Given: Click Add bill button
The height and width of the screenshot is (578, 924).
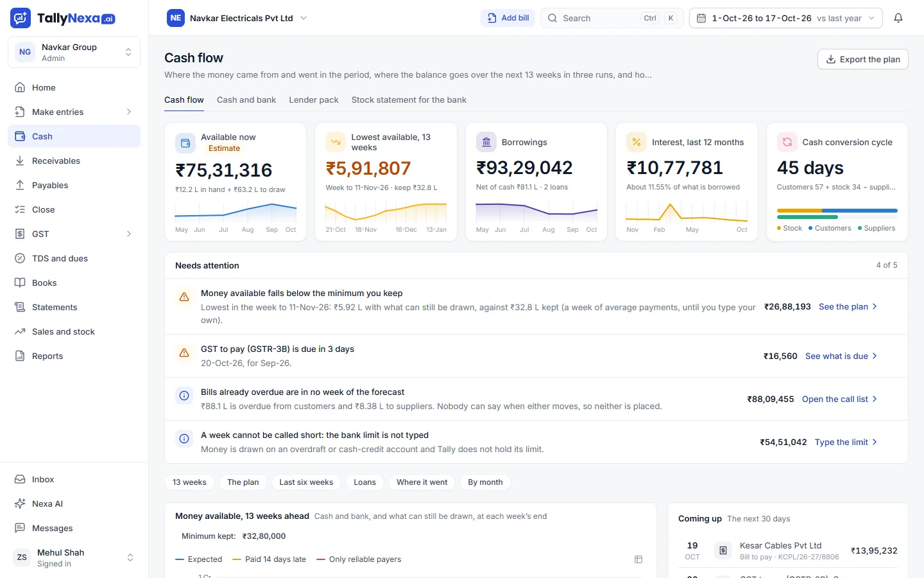Looking at the screenshot, I should tap(508, 18).
